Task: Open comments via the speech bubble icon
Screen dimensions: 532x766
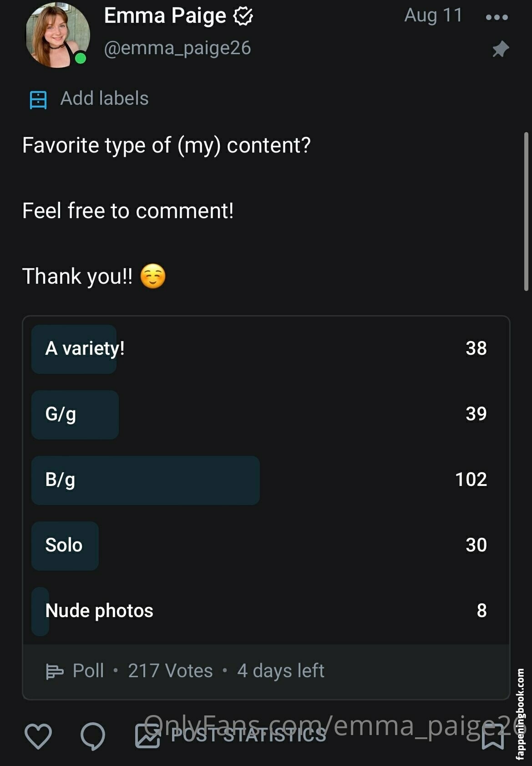Action: pyautogui.click(x=92, y=736)
